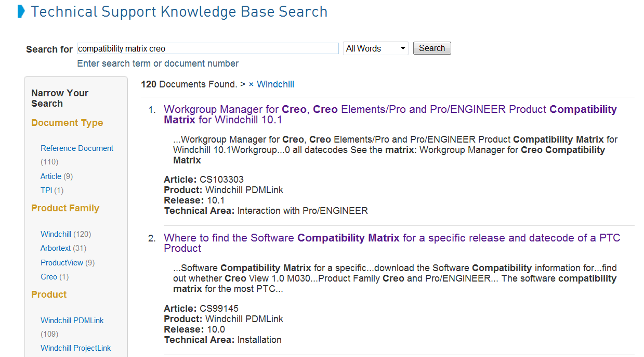
Task: Click the Windchill active filter label
Action: 275,84
